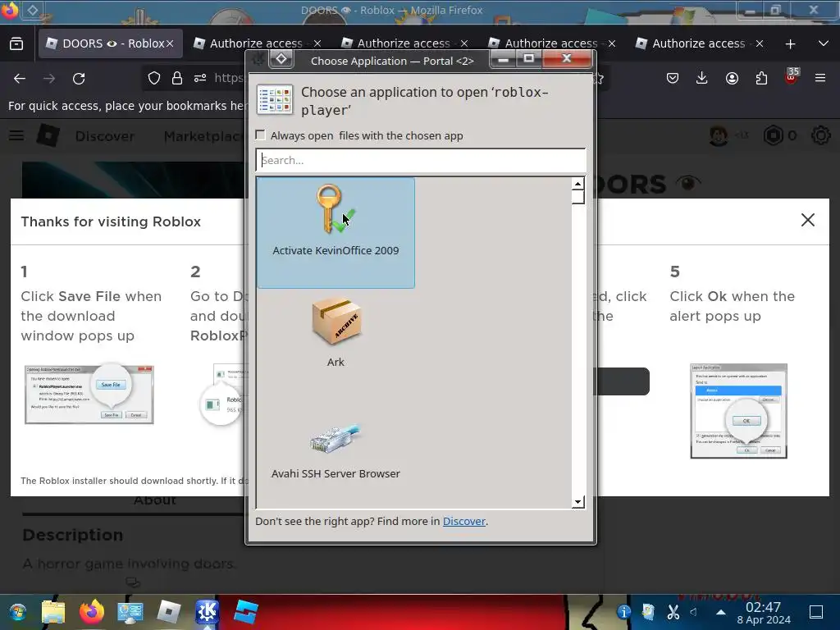Open the Roblox Studio taskbar icon
Screen dimensions: 840x630
pyautogui.click(x=245, y=612)
